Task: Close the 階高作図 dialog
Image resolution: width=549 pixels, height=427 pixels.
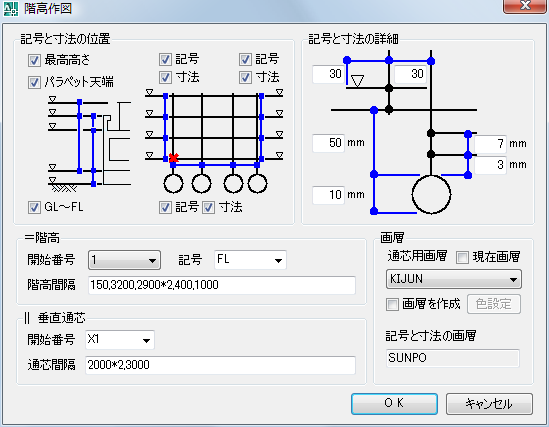Action: [x=525, y=6]
